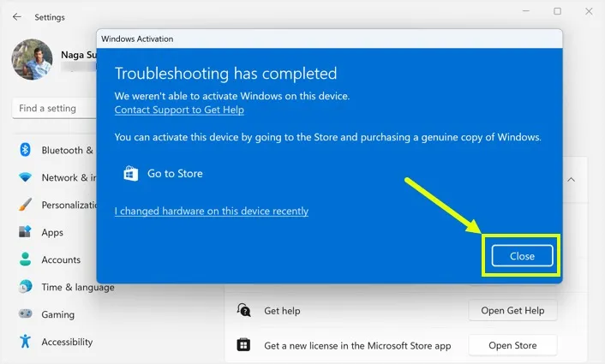Click the Accessibility figure icon
Viewport: 605px width, 364px height.
coord(25,341)
